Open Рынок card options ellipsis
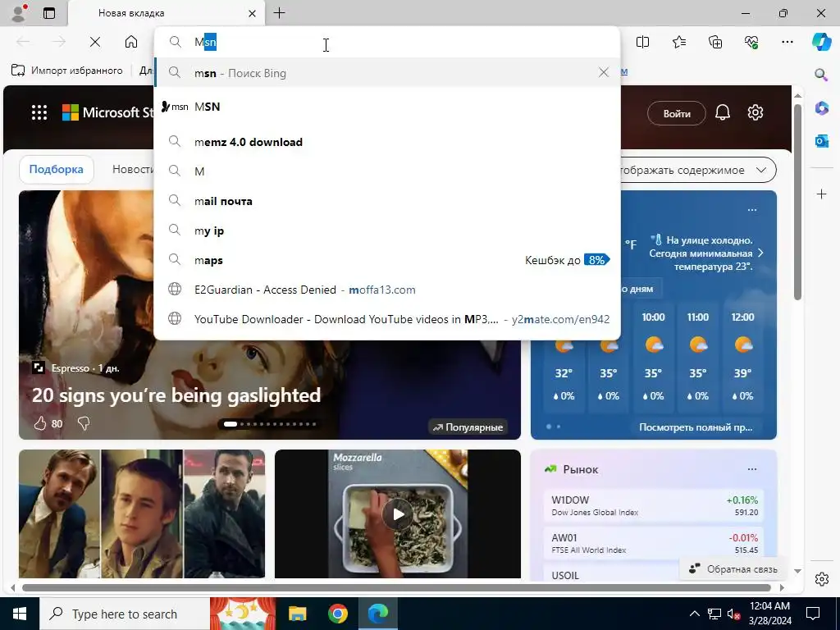This screenshot has width=840, height=630. [x=752, y=468]
